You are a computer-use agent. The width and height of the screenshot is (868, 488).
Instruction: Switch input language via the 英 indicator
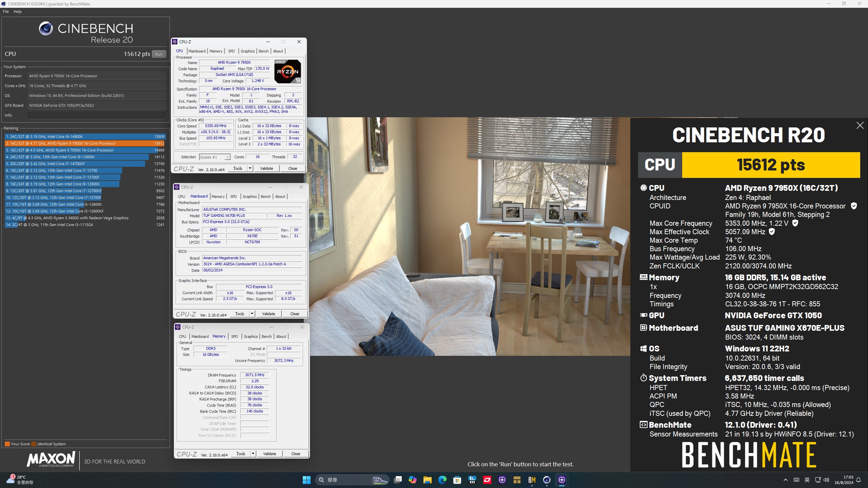click(807, 480)
